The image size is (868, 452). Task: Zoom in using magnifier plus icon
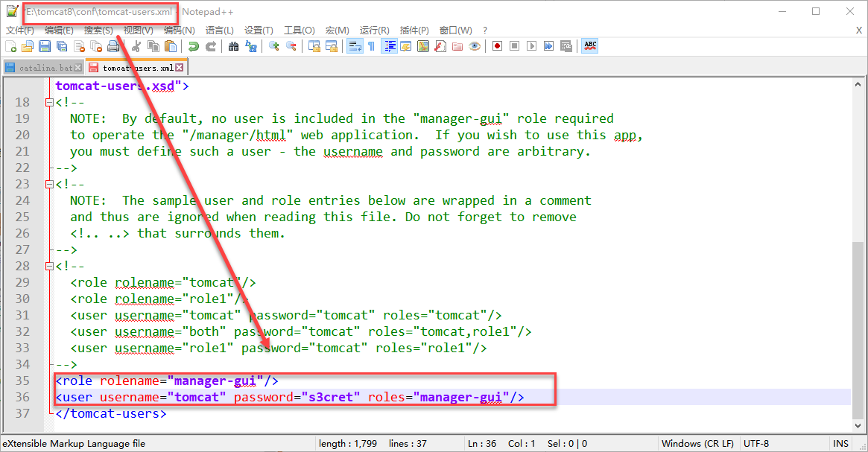(274, 46)
